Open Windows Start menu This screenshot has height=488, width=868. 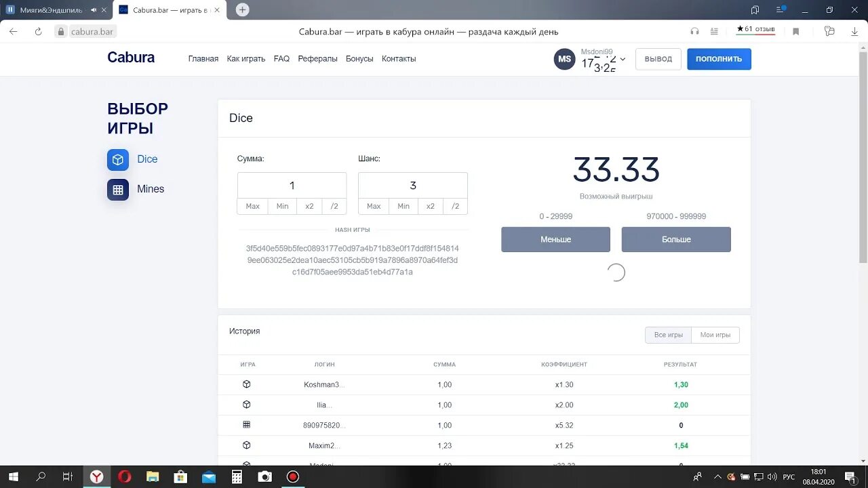click(13, 476)
